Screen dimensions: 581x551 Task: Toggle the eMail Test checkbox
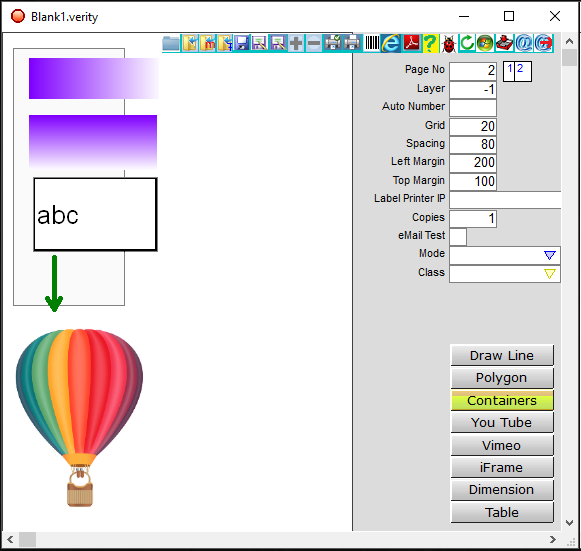click(458, 237)
